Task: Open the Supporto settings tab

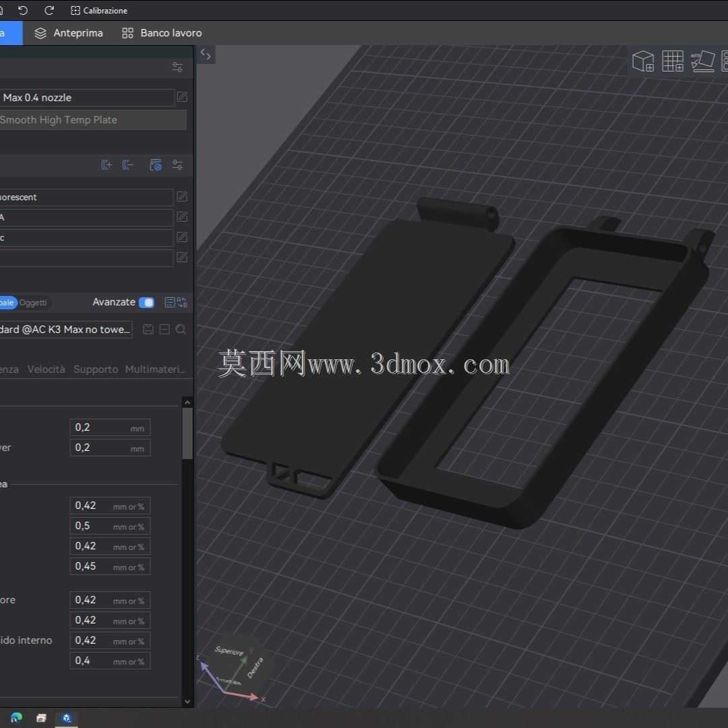Action: pos(96,369)
